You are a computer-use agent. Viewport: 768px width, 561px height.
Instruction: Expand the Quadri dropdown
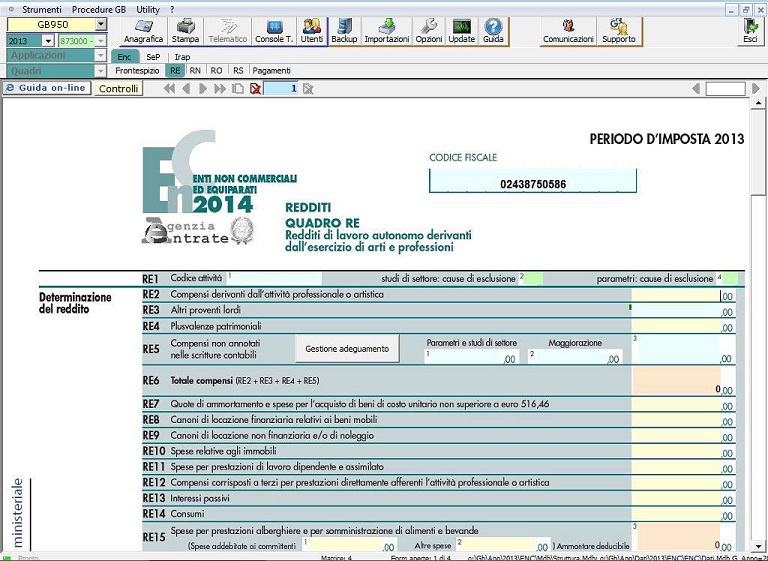click(101, 71)
